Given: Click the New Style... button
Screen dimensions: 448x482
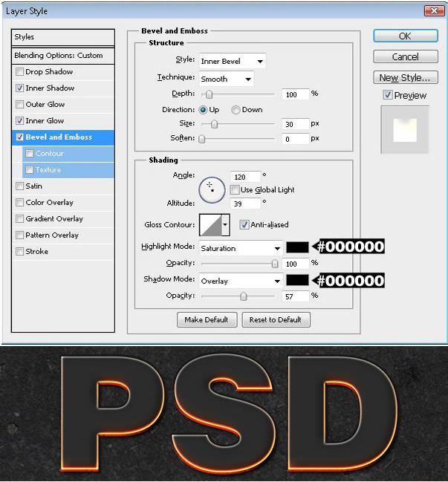Looking at the screenshot, I should [406, 77].
